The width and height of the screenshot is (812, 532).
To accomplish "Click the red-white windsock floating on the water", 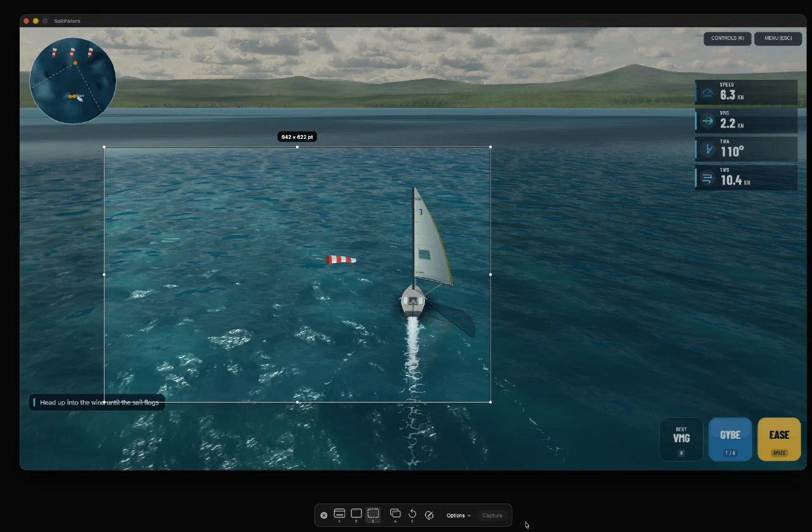I will click(341, 259).
